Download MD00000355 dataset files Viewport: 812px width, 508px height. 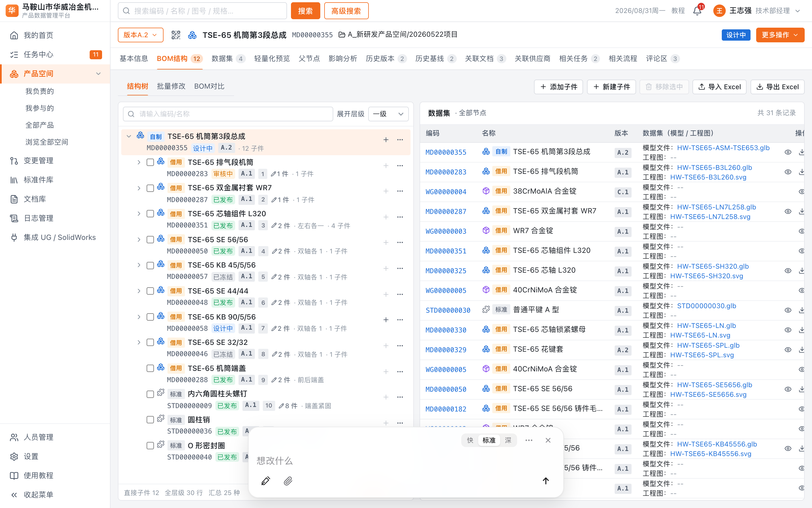[x=801, y=152]
